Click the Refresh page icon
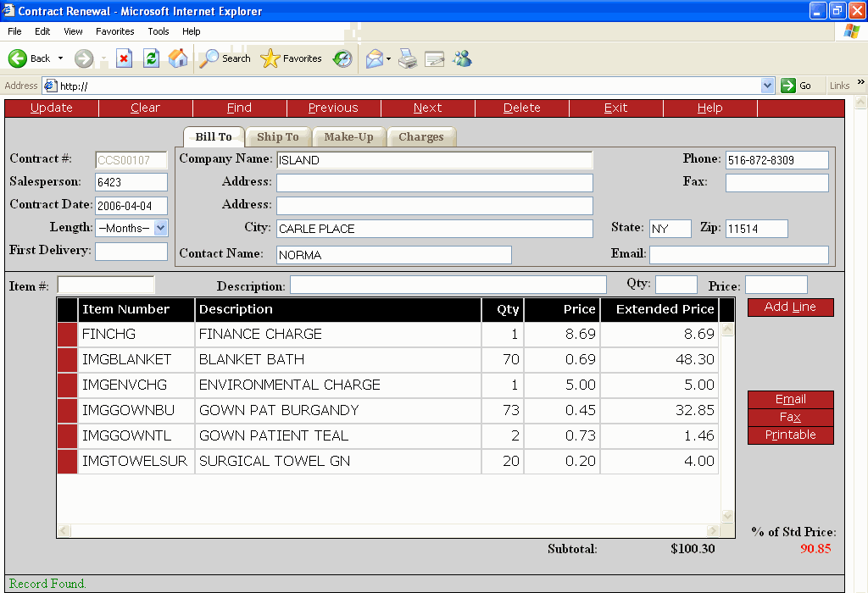Image resolution: width=868 pixels, height=593 pixels. click(x=151, y=58)
